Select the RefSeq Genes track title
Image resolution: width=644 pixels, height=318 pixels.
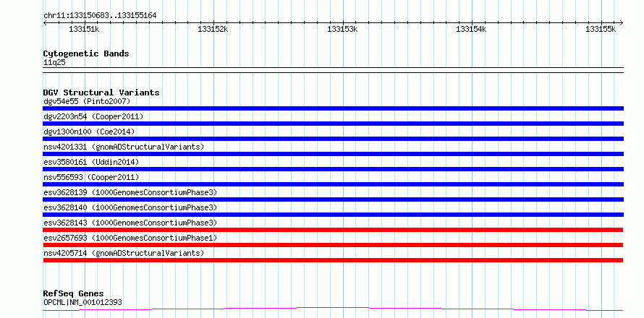74,293
